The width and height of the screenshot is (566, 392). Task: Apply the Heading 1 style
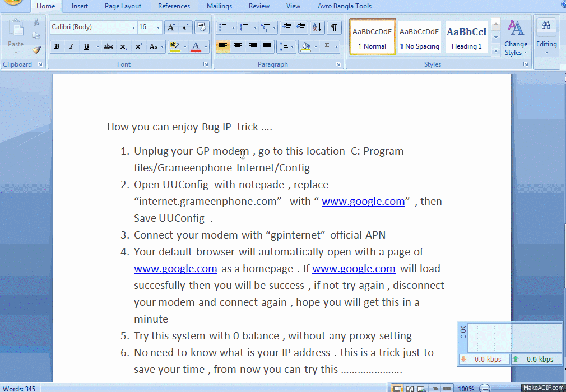click(466, 36)
